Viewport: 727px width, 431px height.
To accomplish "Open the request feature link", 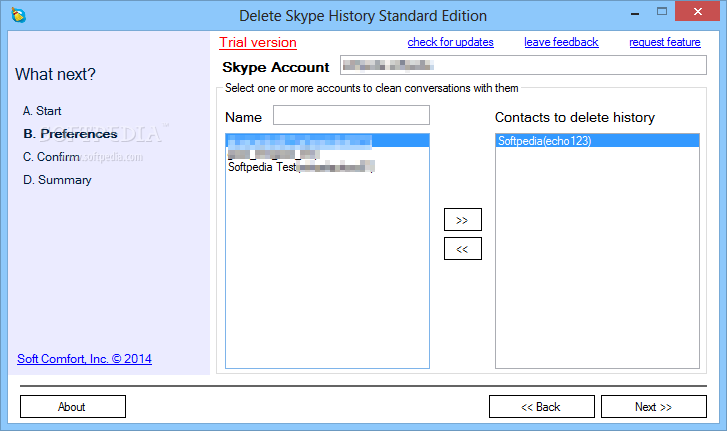I will pyautogui.click(x=664, y=42).
